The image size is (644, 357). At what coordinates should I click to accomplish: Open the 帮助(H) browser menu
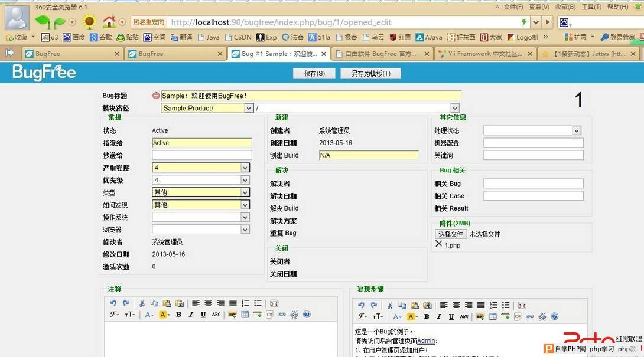coord(618,7)
